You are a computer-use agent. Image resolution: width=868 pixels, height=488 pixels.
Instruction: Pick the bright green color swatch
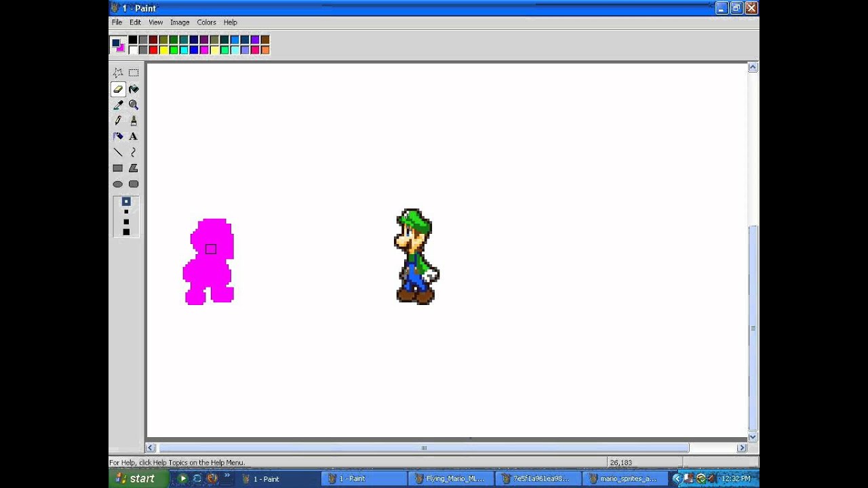pos(174,50)
